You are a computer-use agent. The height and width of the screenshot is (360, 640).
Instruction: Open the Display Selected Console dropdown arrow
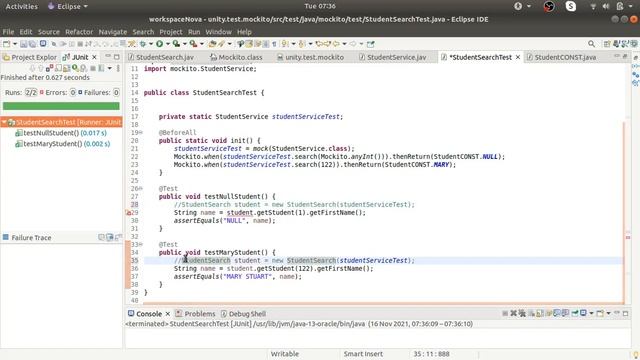pos(591,313)
